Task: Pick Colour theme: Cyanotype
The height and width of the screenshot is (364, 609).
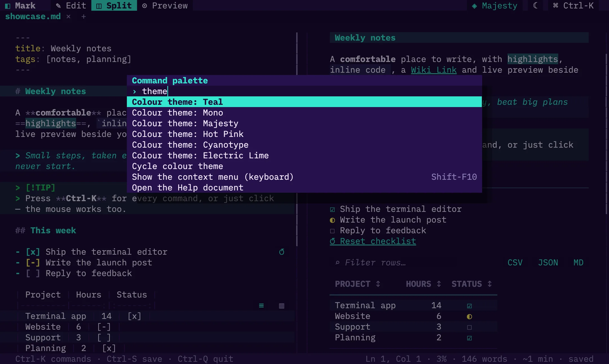Action: pos(304,145)
